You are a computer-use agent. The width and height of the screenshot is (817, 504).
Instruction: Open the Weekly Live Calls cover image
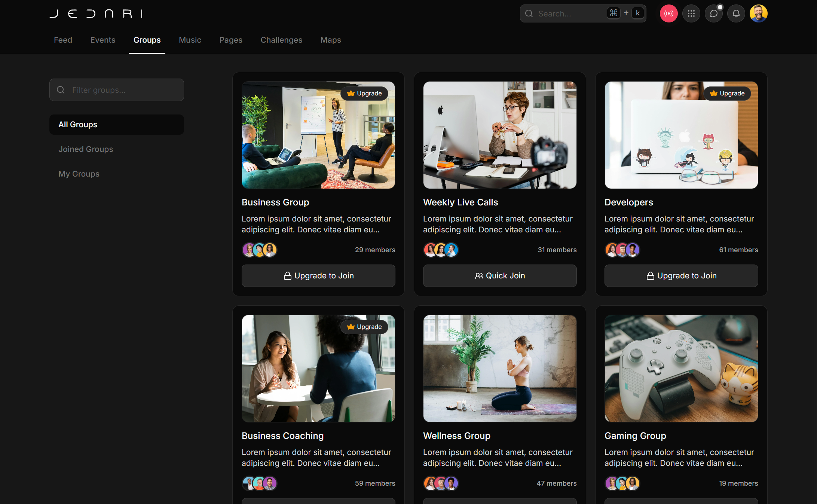click(x=500, y=135)
